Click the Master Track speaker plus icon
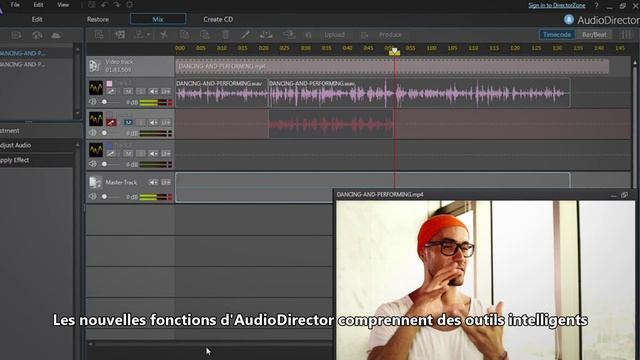 [x=153, y=182]
